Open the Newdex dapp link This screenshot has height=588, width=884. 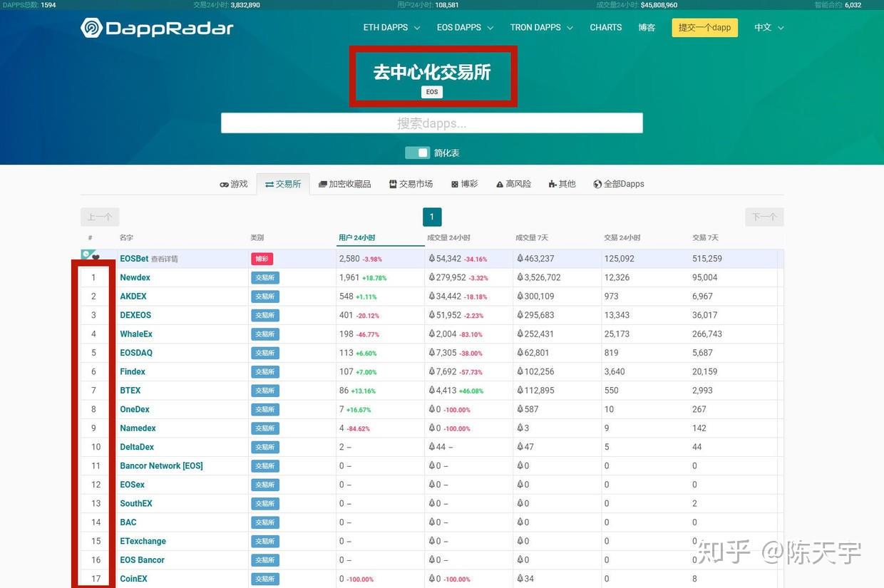(135, 277)
